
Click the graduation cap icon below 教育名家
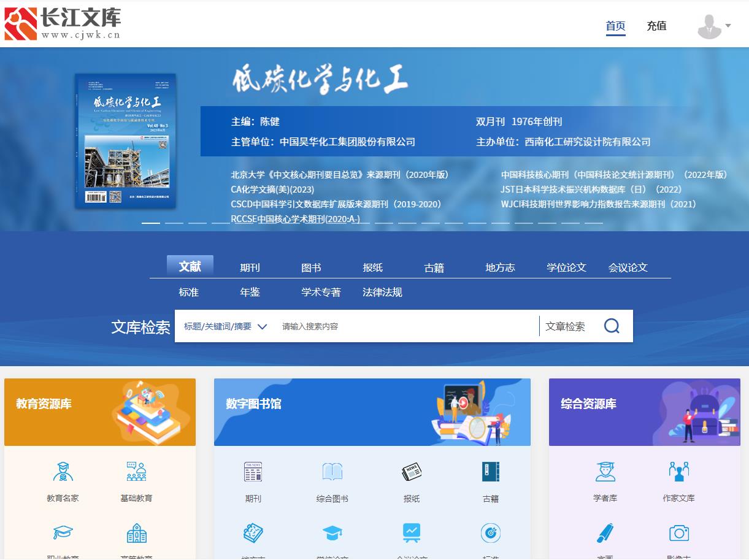tap(63, 532)
